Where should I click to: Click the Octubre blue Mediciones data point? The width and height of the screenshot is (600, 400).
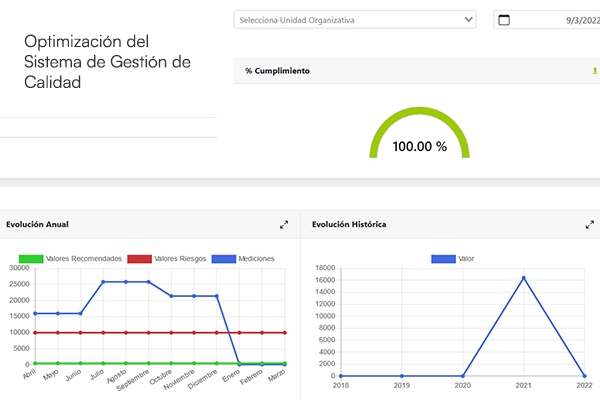(x=171, y=296)
